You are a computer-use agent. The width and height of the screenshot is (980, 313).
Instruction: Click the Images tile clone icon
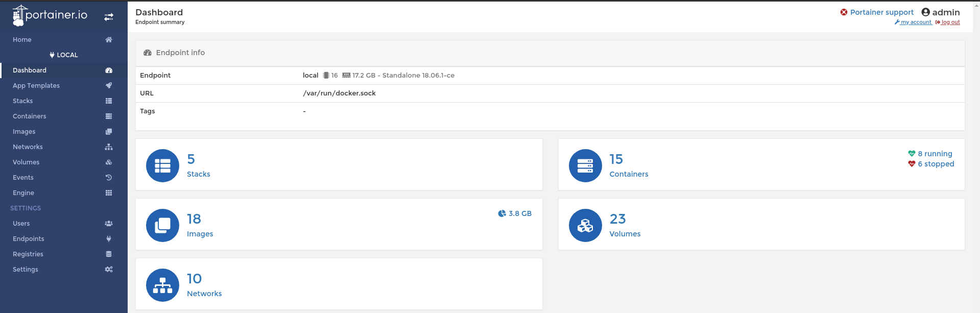coord(162,225)
